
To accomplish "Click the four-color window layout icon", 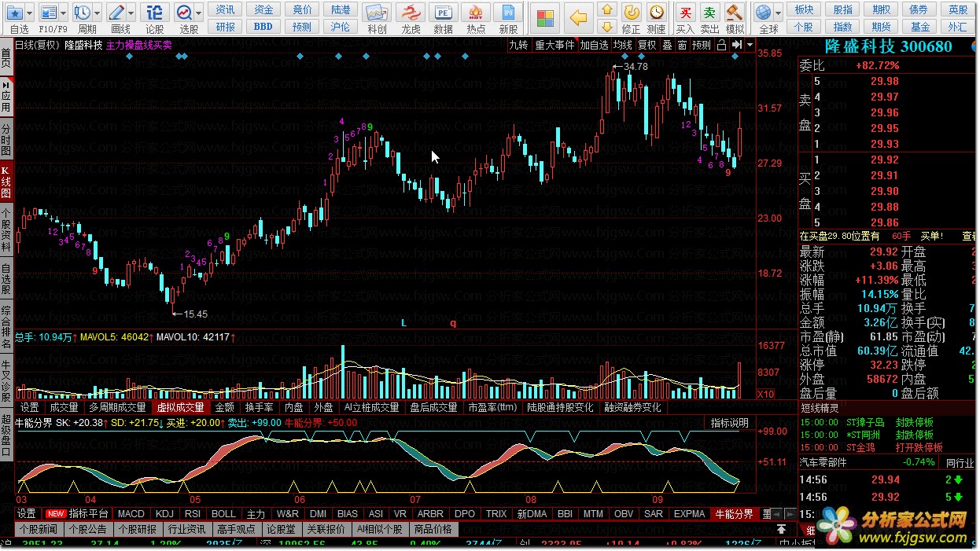I will [543, 17].
